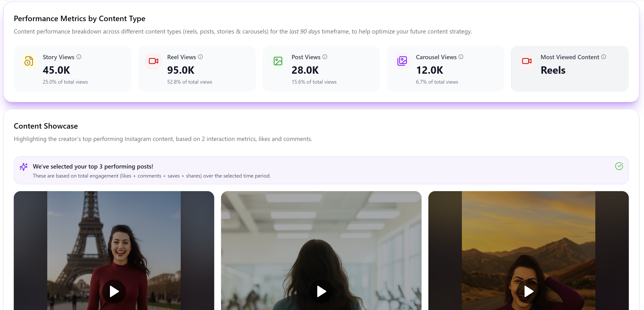The image size is (644, 310).
Task: Click the Most Viewed Content info icon
Action: 603,57
